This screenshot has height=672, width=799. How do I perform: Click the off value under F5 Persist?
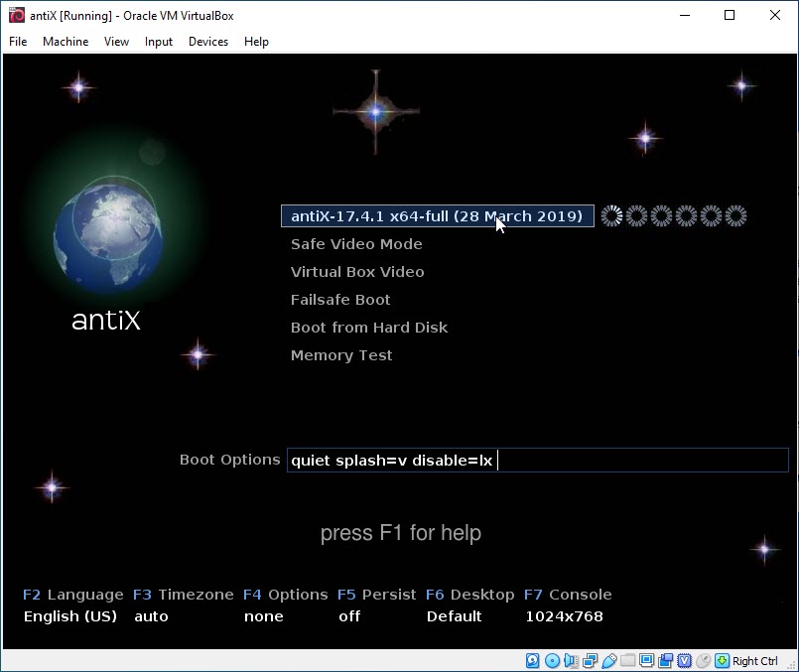(349, 616)
